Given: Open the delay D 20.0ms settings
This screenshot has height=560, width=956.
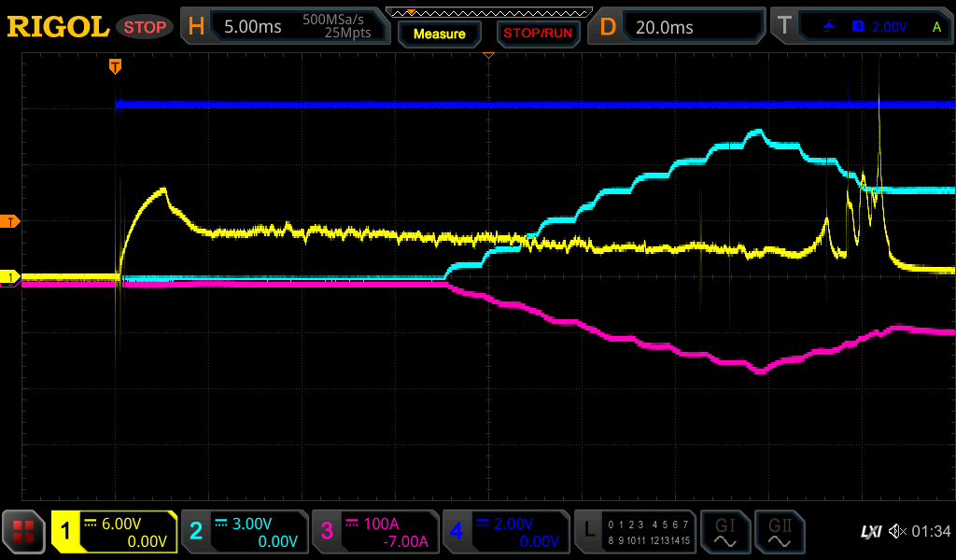Looking at the screenshot, I should point(679,27).
